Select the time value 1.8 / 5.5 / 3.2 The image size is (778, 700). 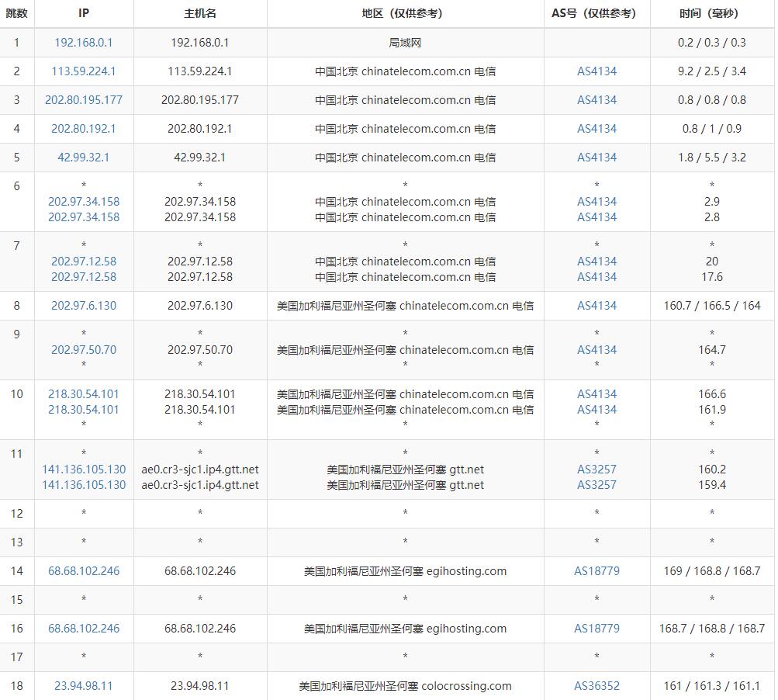point(712,158)
